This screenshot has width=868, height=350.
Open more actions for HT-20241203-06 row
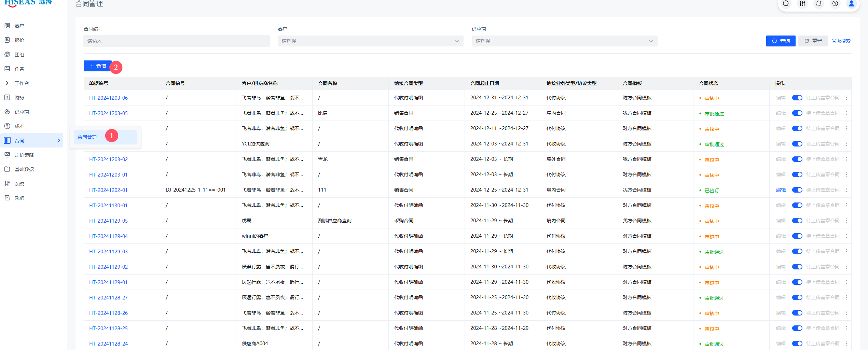pyautogui.click(x=846, y=98)
